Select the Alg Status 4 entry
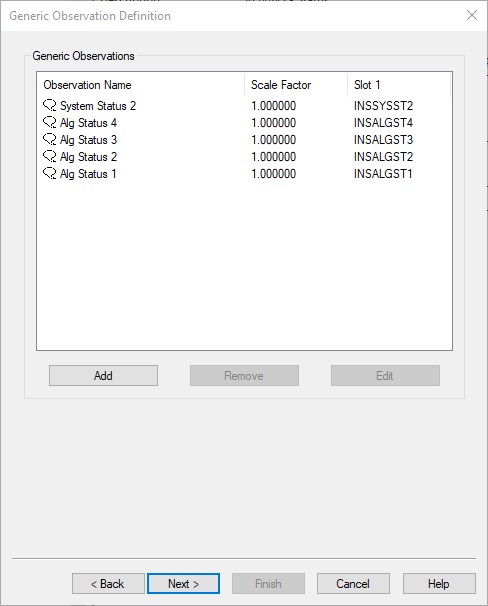This screenshot has width=488, height=606. click(x=88, y=123)
